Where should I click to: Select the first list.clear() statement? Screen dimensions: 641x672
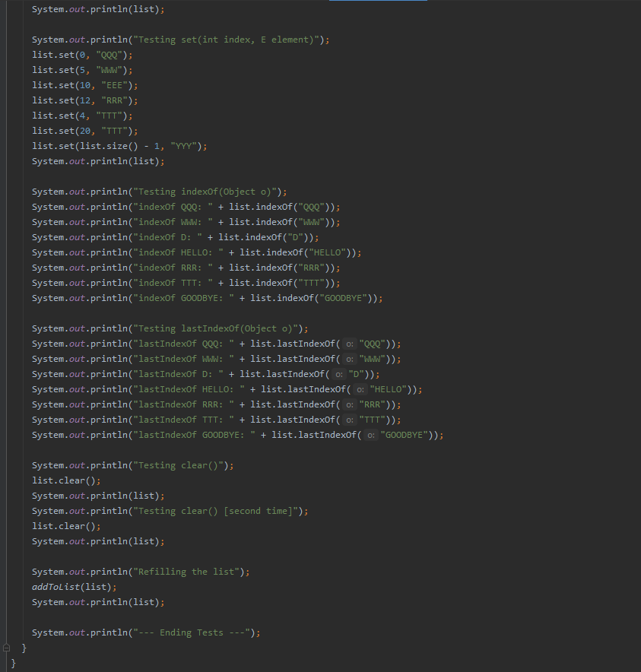[65, 480]
